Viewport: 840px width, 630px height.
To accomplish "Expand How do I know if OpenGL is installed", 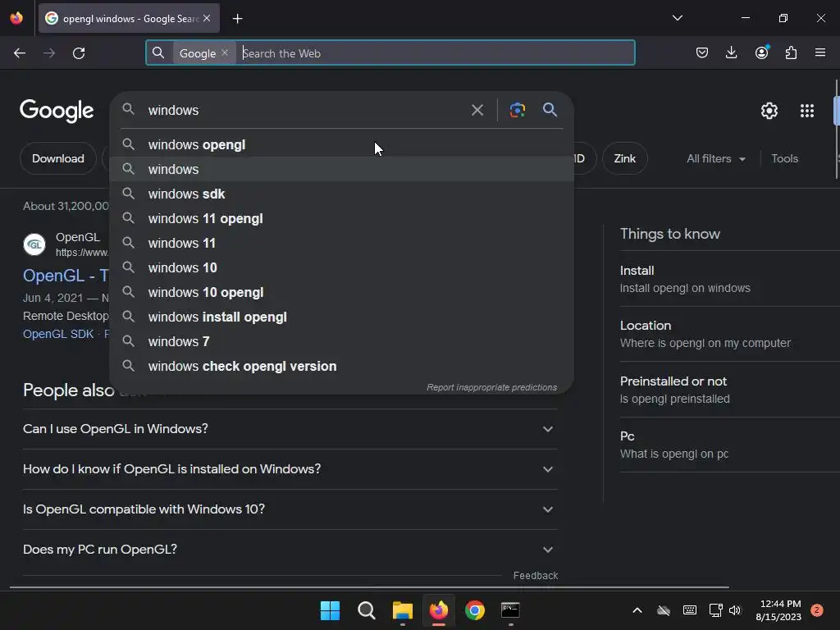I will [x=290, y=469].
